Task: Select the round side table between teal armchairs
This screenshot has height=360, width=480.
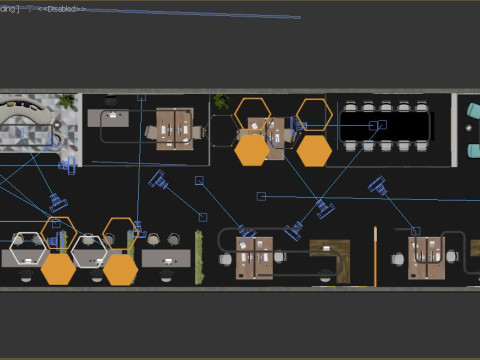Action: (x=469, y=128)
